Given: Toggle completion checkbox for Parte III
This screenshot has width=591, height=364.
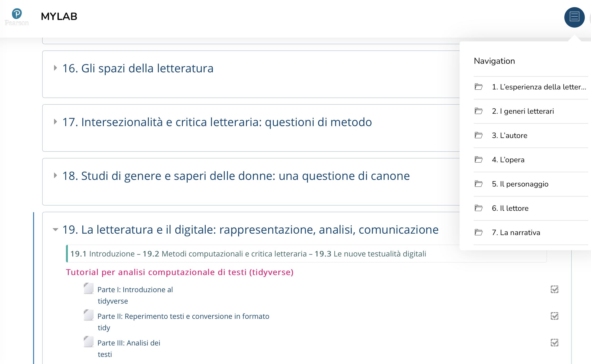Looking at the screenshot, I should 554,343.
